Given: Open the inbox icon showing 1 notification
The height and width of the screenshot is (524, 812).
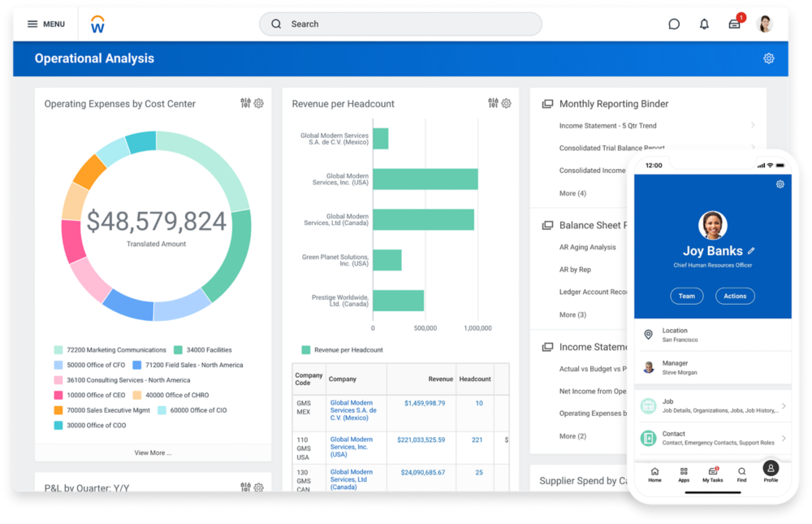Looking at the screenshot, I should click(x=734, y=24).
